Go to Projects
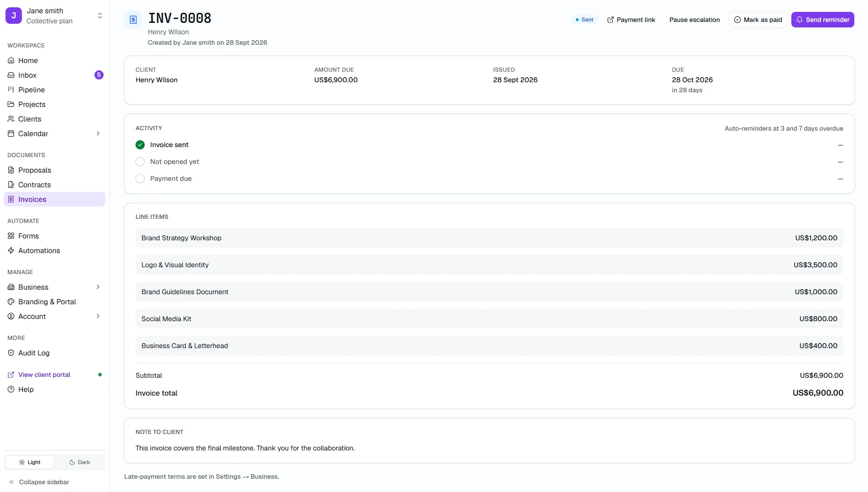 point(54,104)
